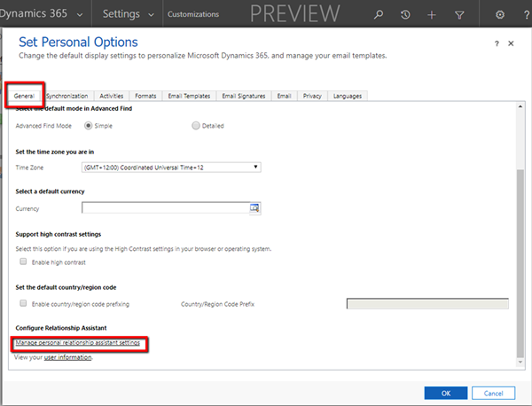Click the currency lookup icon

[x=254, y=208]
